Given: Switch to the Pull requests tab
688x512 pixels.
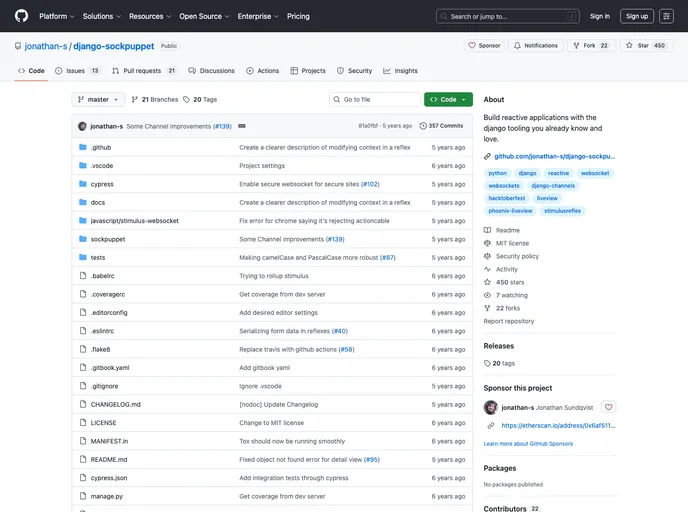Looking at the screenshot, I should [x=144, y=71].
